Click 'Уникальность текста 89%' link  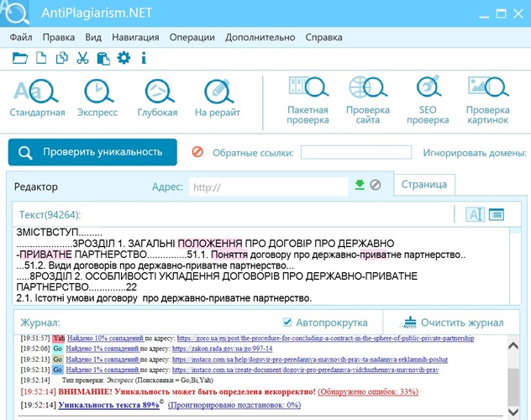tap(108, 405)
